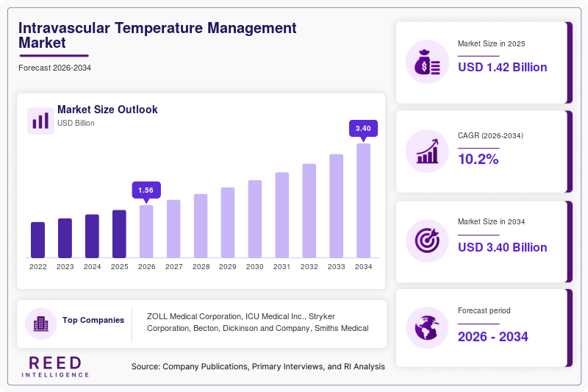The height and width of the screenshot is (392, 588).
Task: Click the 2025 axis label
Action: (119, 267)
